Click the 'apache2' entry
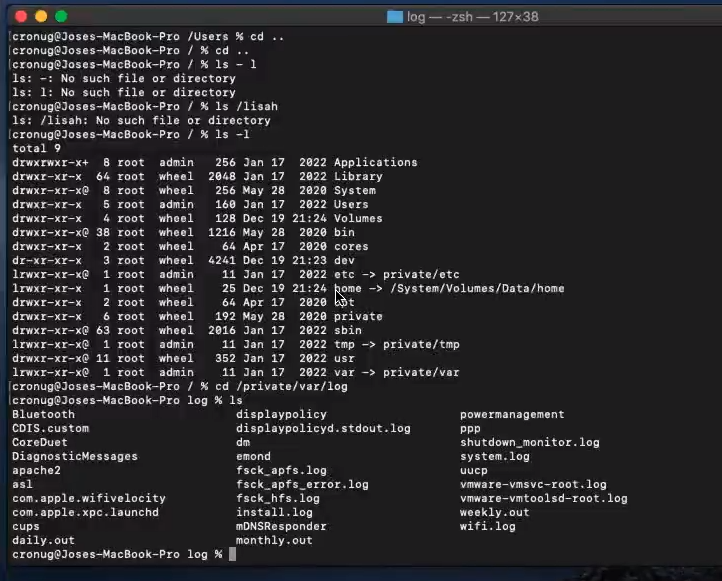This screenshot has height=581, width=722. (x=36, y=471)
